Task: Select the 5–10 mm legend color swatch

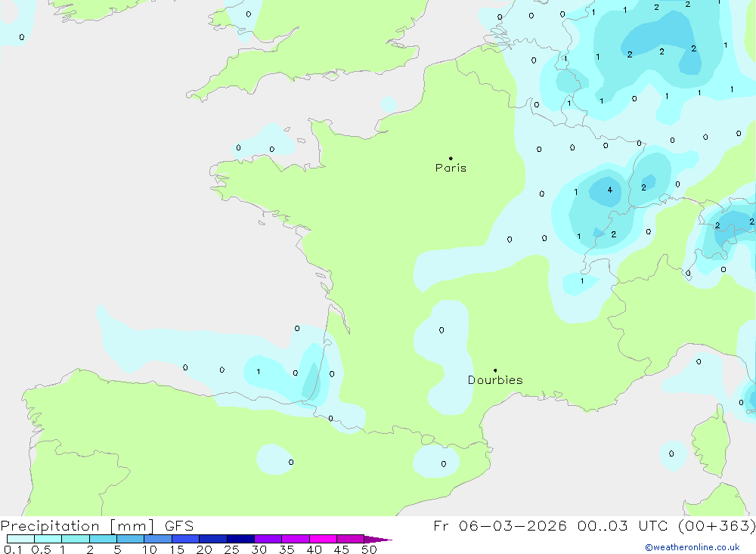Action: pyautogui.click(x=131, y=539)
